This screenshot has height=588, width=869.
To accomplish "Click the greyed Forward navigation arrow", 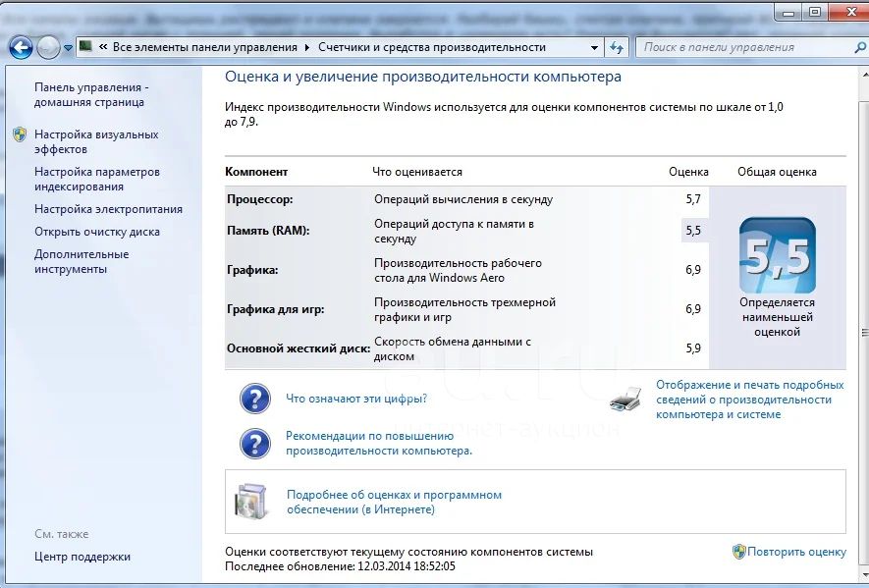I will click(x=48, y=48).
